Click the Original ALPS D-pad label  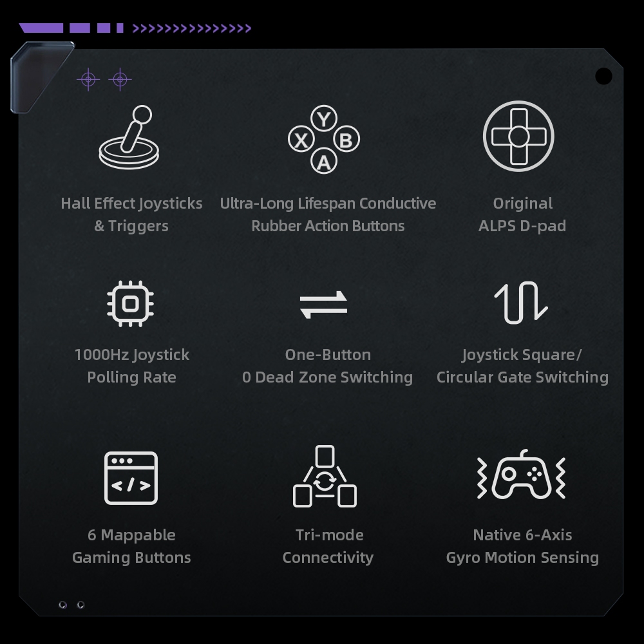coord(522,214)
